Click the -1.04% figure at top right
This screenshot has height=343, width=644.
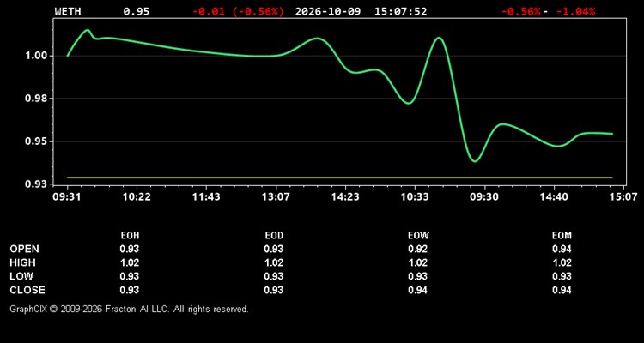(575, 11)
